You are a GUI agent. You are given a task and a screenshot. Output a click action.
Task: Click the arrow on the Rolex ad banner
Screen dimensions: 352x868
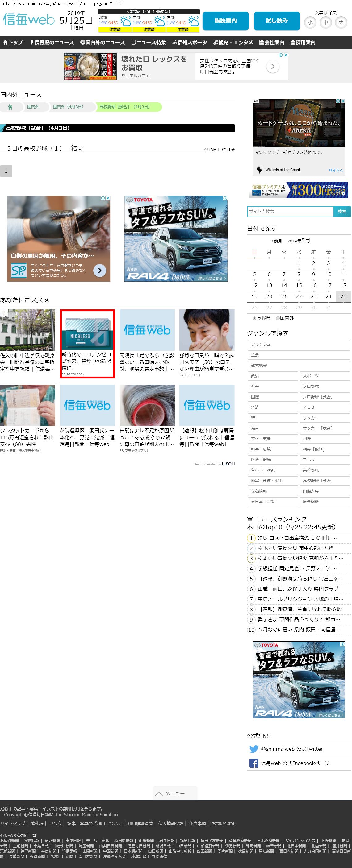pyautogui.click(x=273, y=67)
